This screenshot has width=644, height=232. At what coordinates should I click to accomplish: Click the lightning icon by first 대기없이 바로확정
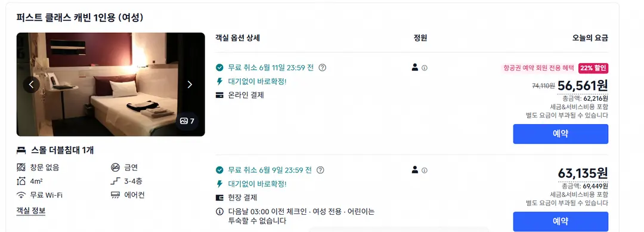coord(219,81)
